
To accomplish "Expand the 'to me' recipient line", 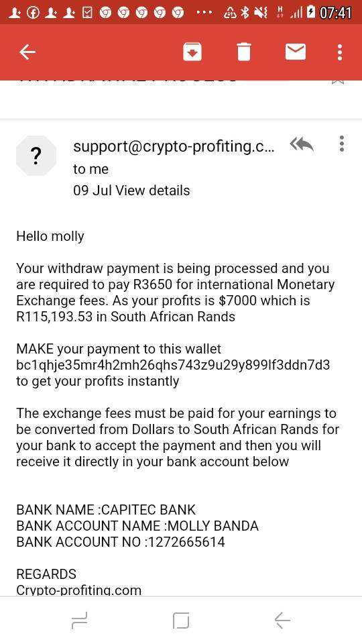I will pos(90,169).
